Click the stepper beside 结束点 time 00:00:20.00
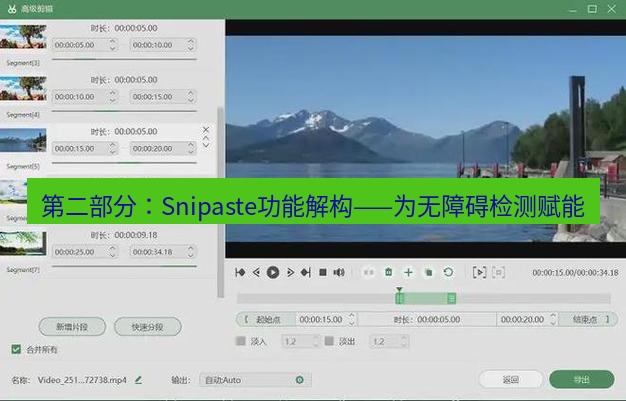Image resolution: width=626 pixels, height=401 pixels. [x=553, y=320]
